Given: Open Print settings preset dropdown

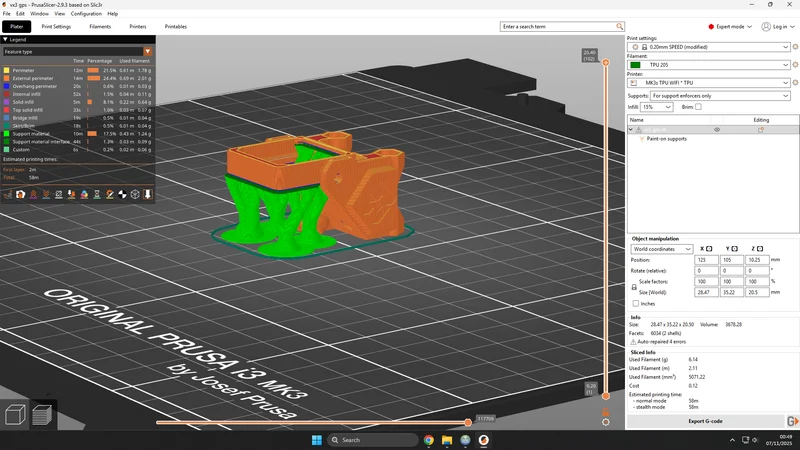Looking at the screenshot, I should point(708,47).
